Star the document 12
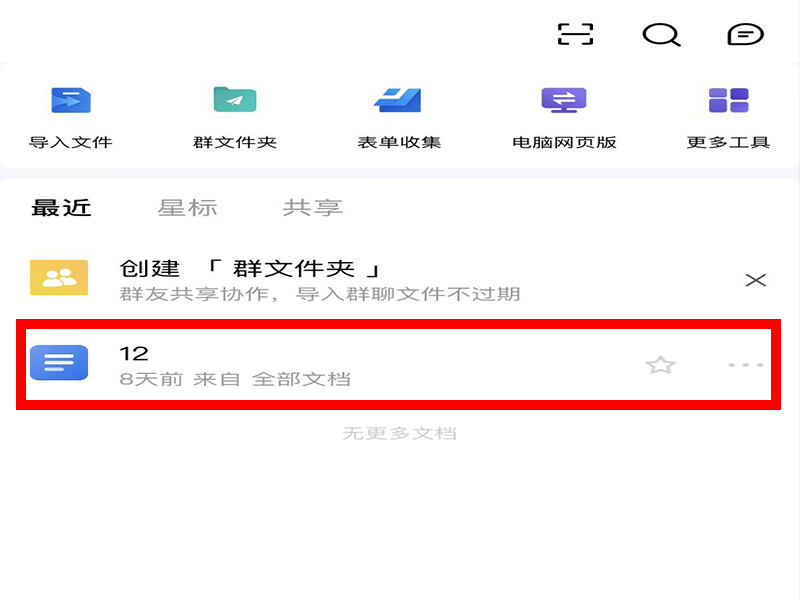This screenshot has height=600, width=800. [661, 365]
